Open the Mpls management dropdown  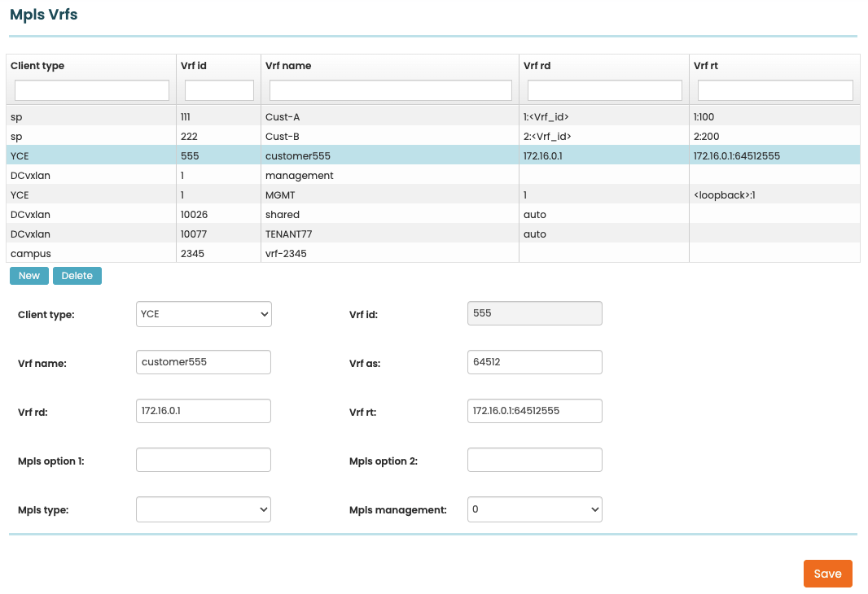[x=534, y=509]
